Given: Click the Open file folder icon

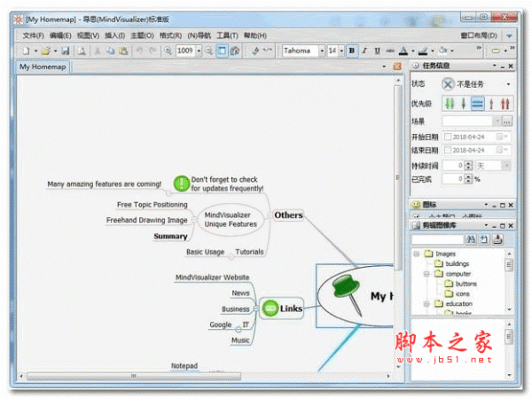Looking at the screenshot, I should click(45, 51).
